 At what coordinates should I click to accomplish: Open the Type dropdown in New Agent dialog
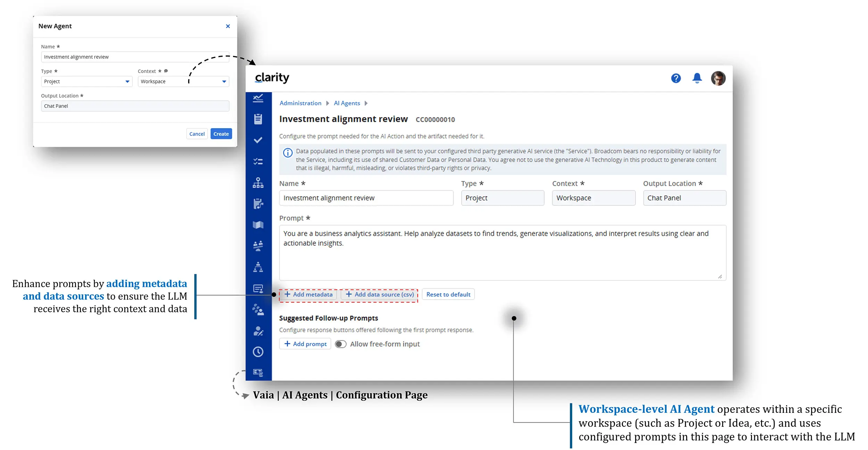[86, 81]
